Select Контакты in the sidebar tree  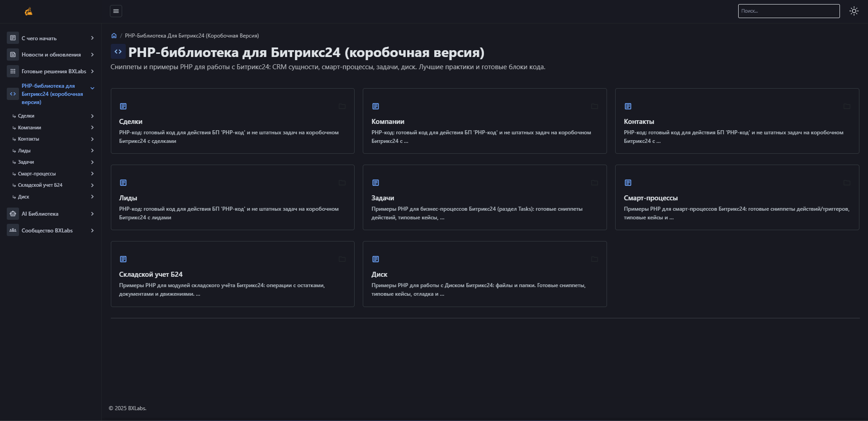(x=28, y=139)
